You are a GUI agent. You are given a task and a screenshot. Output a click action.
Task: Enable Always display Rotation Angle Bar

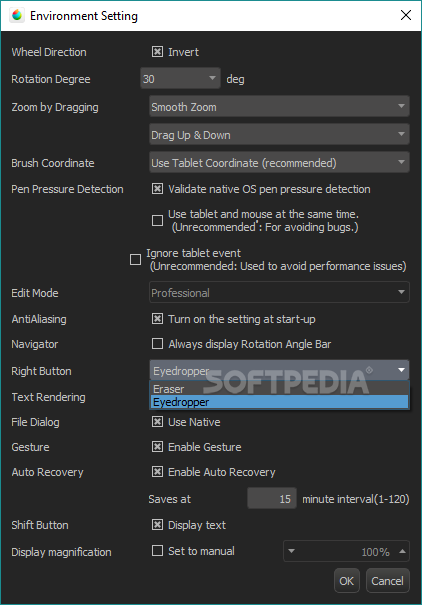point(157,344)
